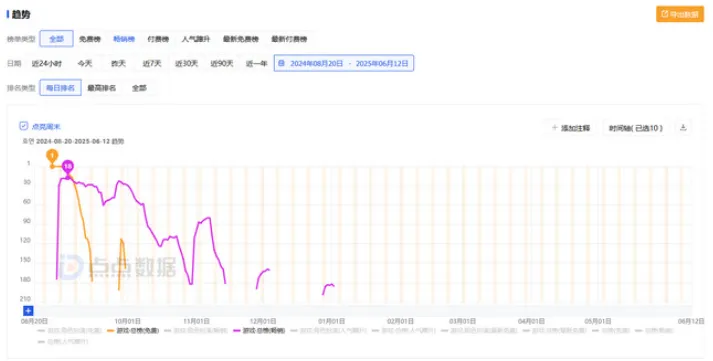Viewport: 713px width, 361px height.
Task: Click the blue plus icon below the chart
Action: point(28,311)
